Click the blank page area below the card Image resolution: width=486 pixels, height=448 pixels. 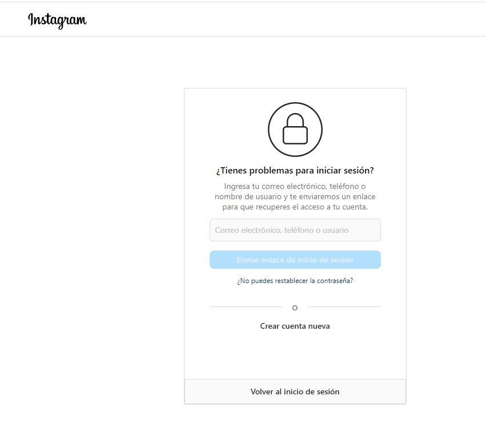[295, 427]
